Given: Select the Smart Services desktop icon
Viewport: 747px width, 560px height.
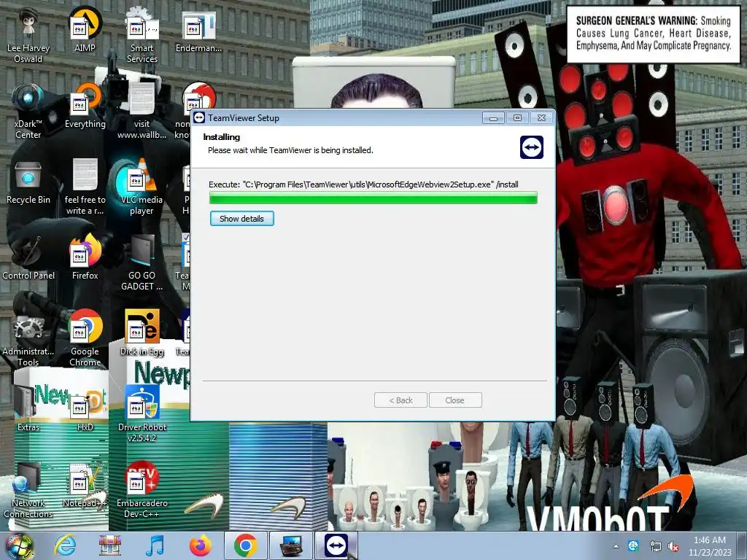Looking at the screenshot, I should [x=142, y=36].
